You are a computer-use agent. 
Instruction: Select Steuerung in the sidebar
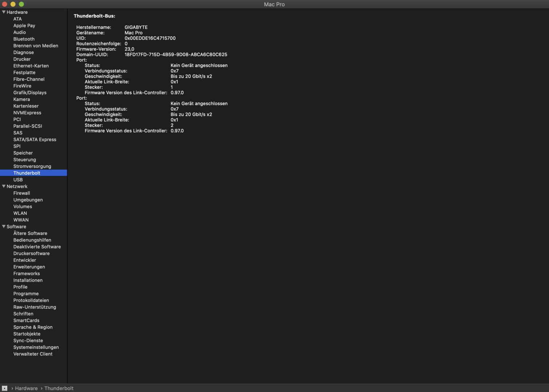pos(25,160)
